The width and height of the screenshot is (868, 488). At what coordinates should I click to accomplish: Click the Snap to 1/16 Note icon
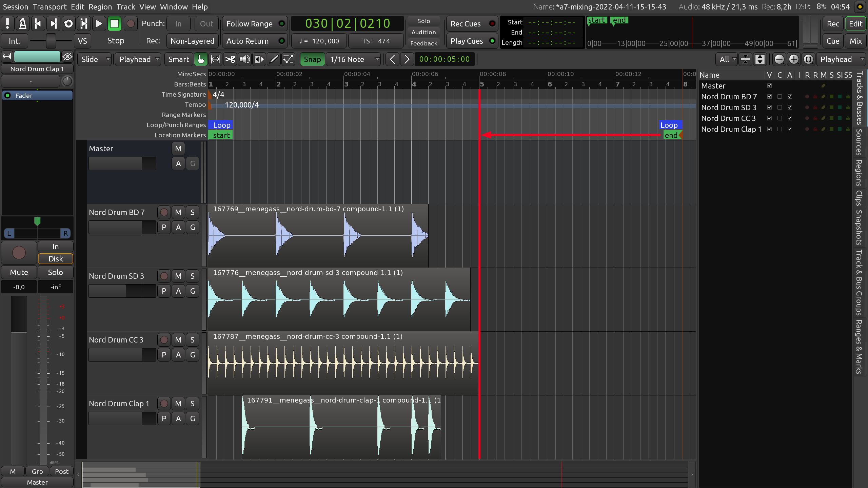coord(352,58)
